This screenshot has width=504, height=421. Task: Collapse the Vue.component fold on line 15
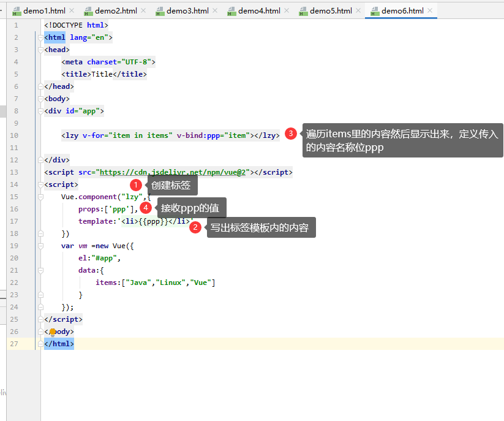pos(40,197)
